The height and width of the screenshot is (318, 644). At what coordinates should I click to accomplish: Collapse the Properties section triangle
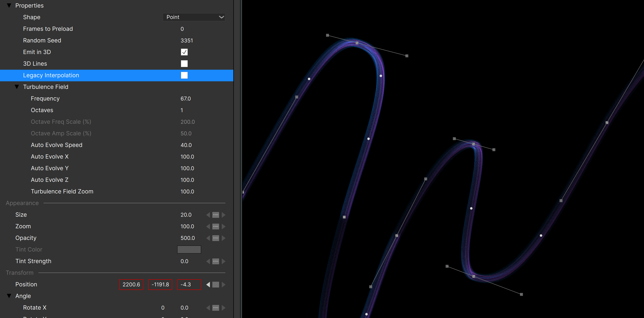pos(9,6)
